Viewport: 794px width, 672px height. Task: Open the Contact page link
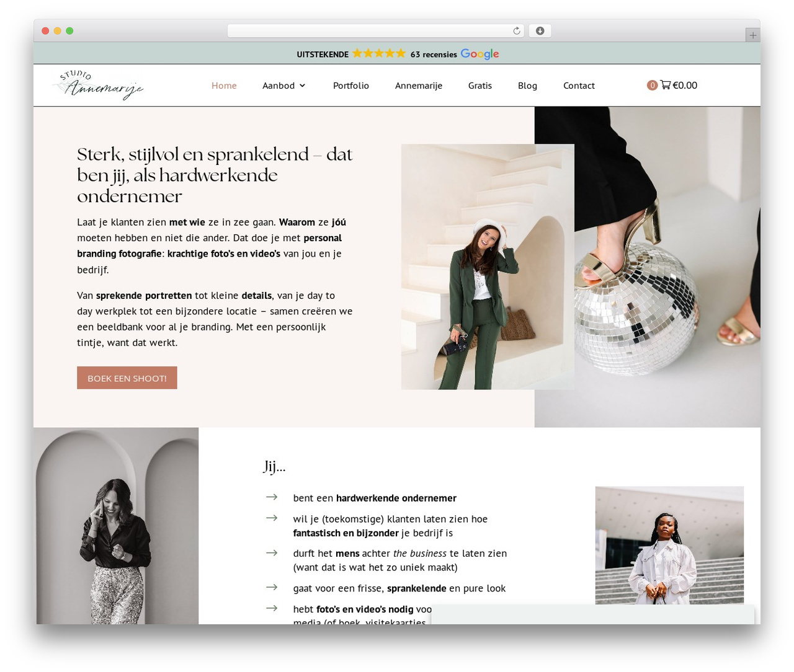coord(579,86)
